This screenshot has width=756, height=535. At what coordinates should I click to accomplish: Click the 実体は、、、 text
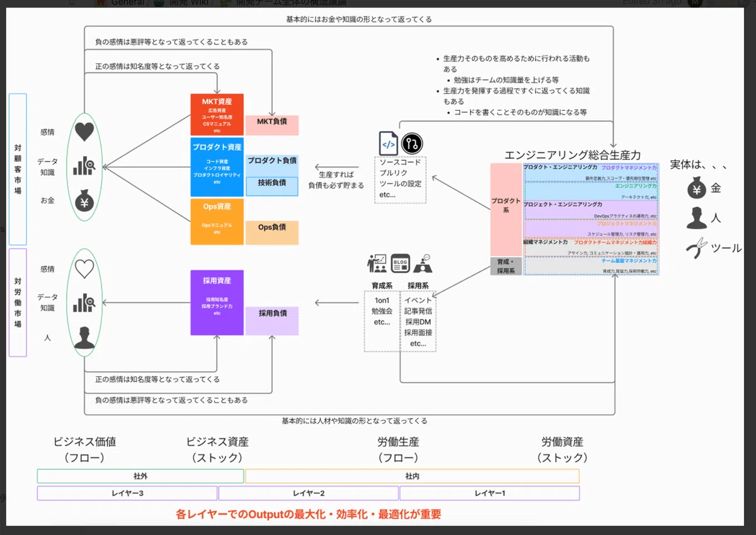(699, 165)
